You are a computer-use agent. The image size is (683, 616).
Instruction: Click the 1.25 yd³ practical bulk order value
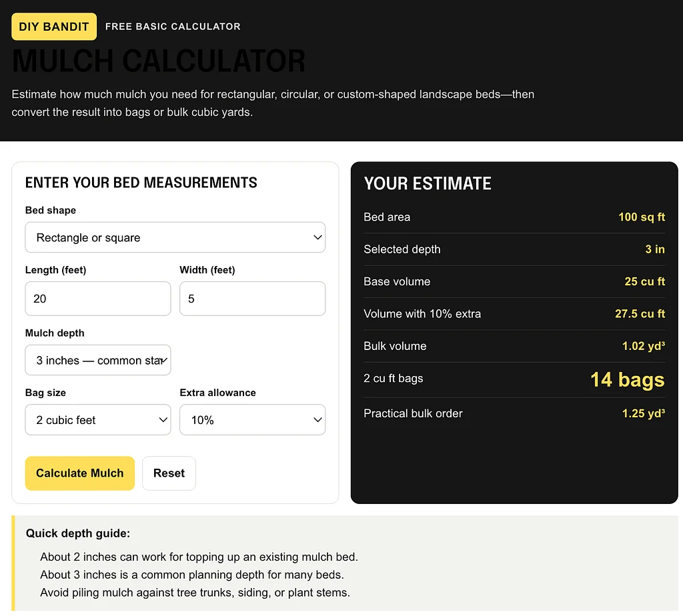click(x=644, y=413)
